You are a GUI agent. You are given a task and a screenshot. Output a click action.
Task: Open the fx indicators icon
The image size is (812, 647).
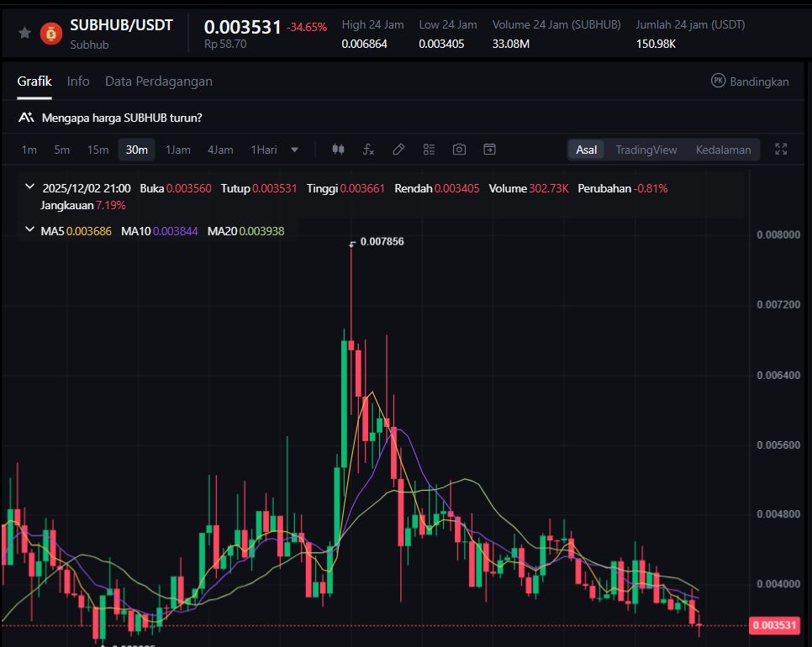pyautogui.click(x=368, y=150)
